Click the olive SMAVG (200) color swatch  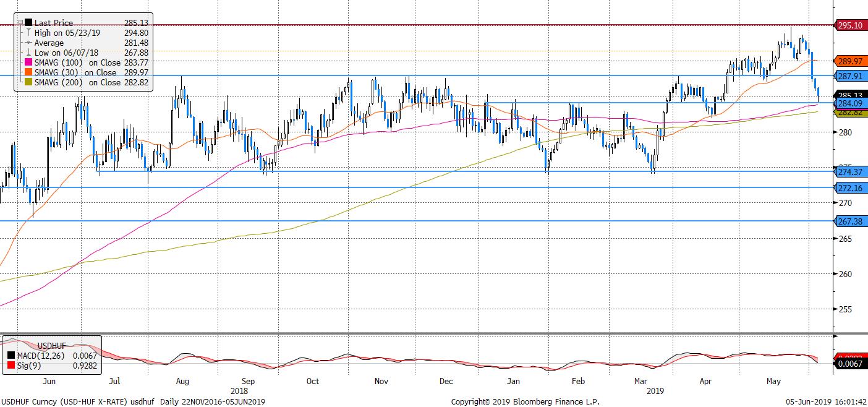click(x=28, y=82)
